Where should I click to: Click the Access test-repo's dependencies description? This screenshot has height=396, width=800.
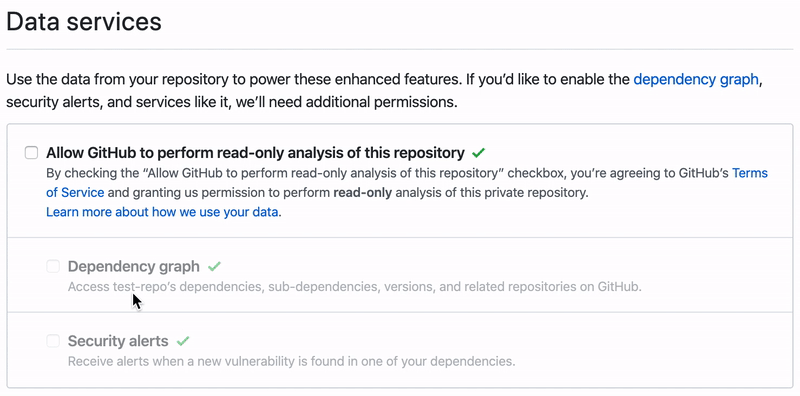pyautogui.click(x=355, y=286)
